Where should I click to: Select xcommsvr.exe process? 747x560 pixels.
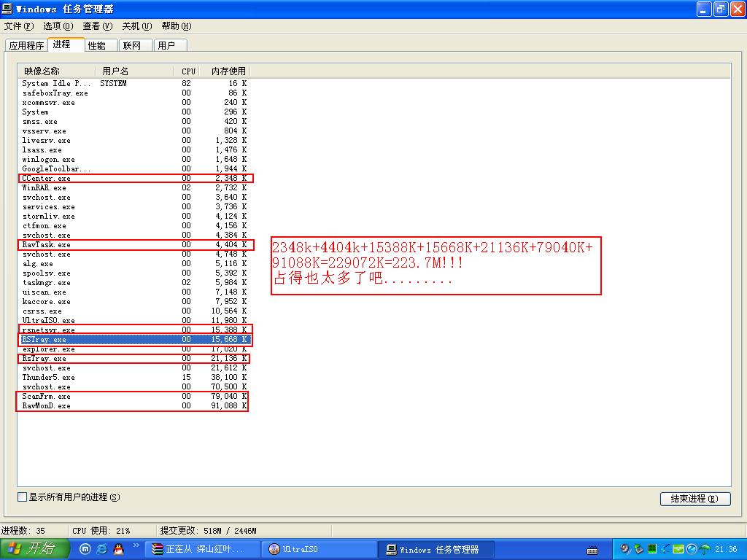coord(134,102)
